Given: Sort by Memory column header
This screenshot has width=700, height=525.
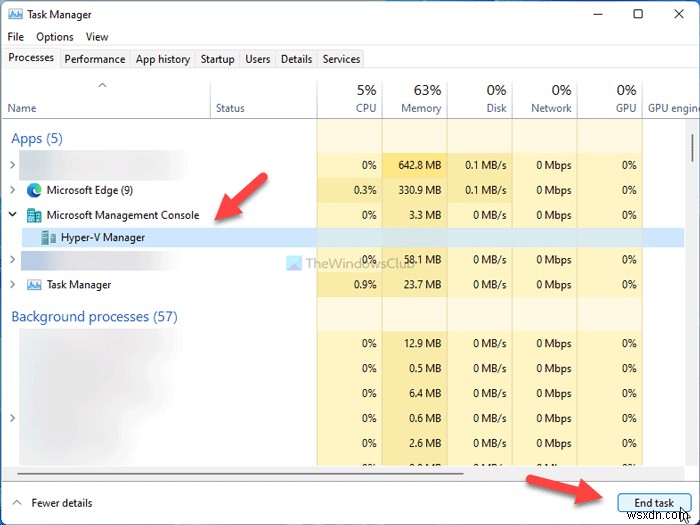Looking at the screenshot, I should pos(415,100).
